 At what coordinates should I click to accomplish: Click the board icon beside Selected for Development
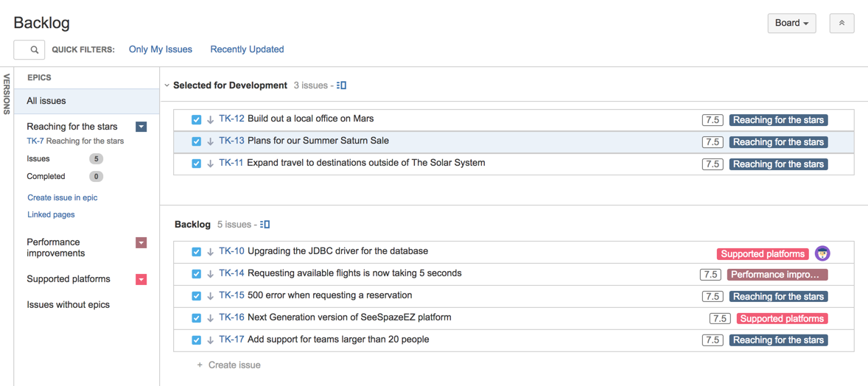click(342, 86)
